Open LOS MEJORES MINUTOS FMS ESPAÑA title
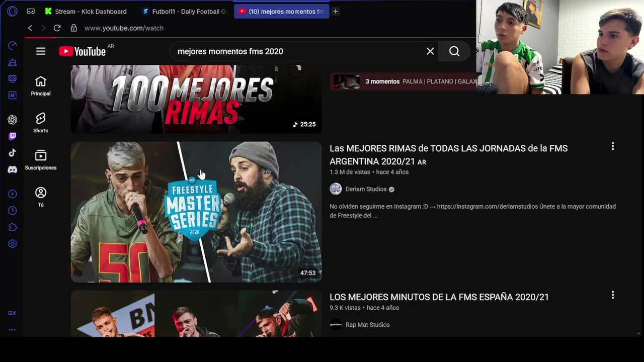The image size is (644, 362). [439, 297]
